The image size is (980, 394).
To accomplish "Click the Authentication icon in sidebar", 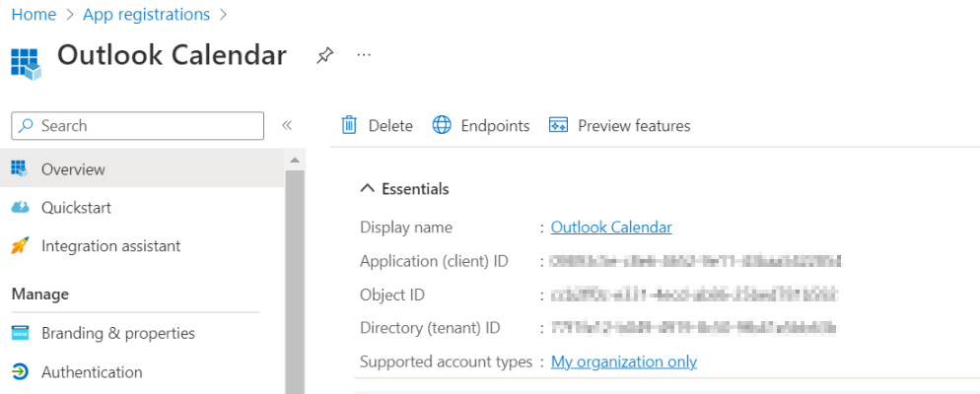I will [x=20, y=372].
